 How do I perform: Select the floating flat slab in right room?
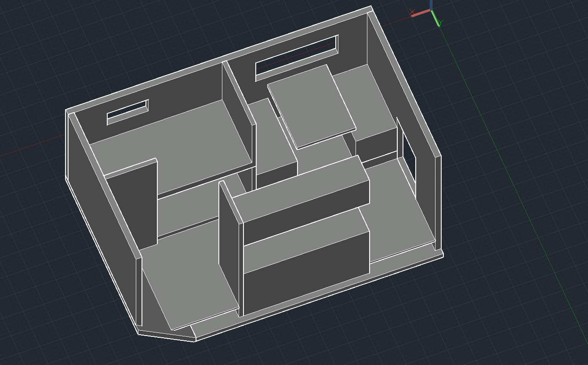312,105
